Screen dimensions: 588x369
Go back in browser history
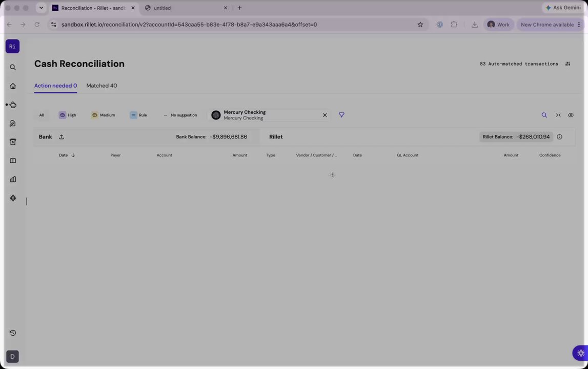click(x=9, y=25)
